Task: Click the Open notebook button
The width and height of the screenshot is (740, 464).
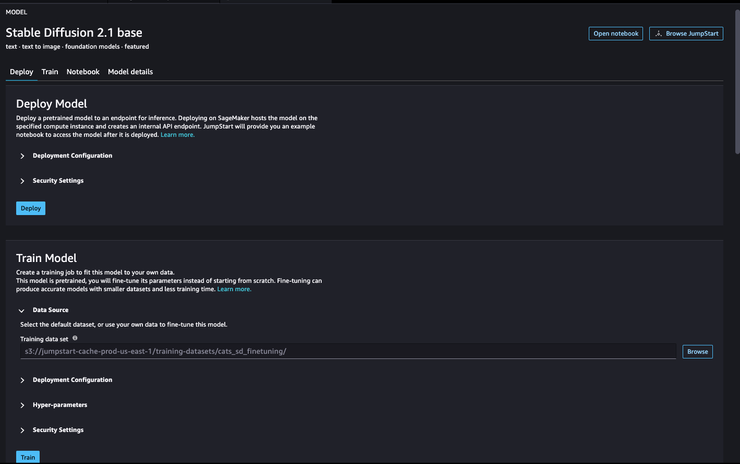Action: [x=615, y=34]
